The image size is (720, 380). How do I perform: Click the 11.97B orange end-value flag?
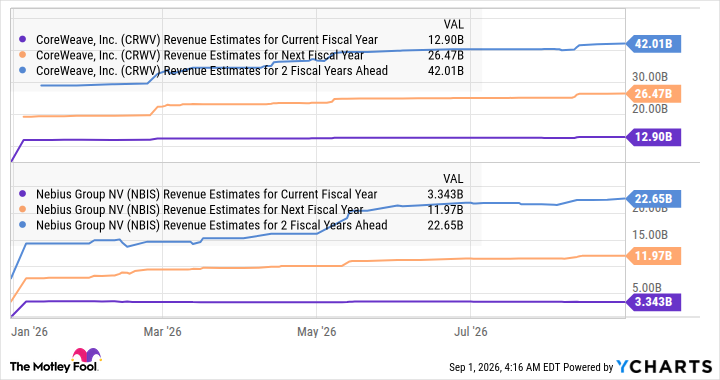[x=653, y=256]
